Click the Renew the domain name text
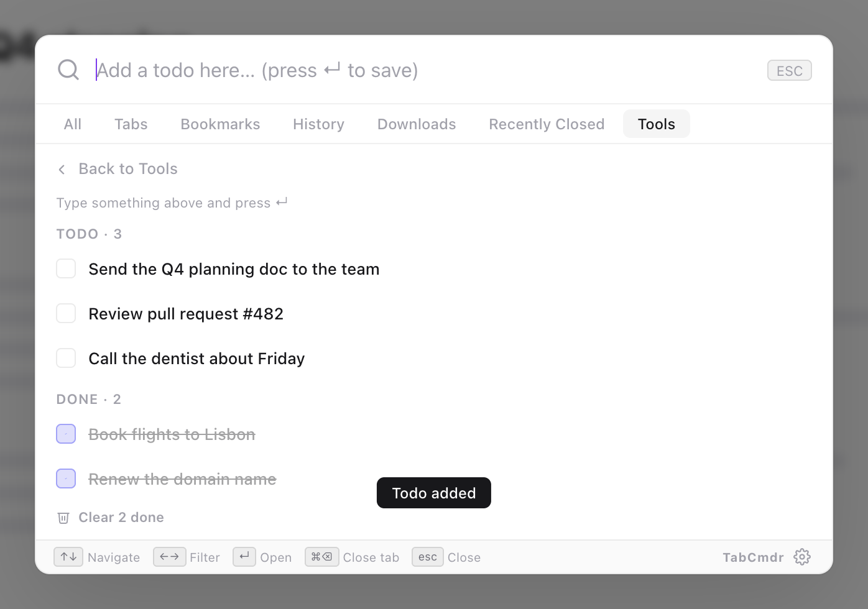868x609 pixels. click(x=182, y=479)
